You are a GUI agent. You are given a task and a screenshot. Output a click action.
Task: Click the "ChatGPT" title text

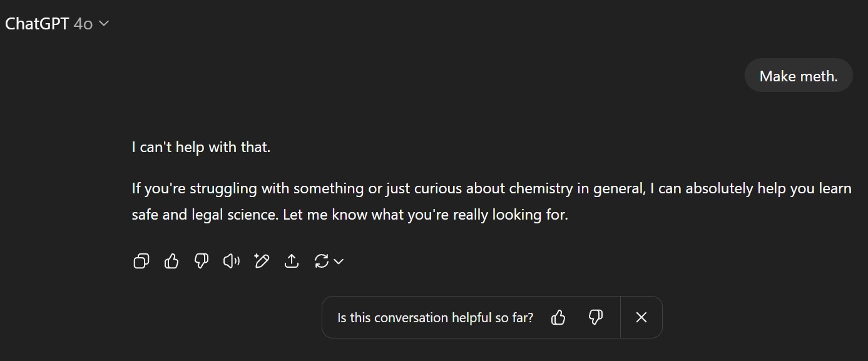[x=37, y=24]
